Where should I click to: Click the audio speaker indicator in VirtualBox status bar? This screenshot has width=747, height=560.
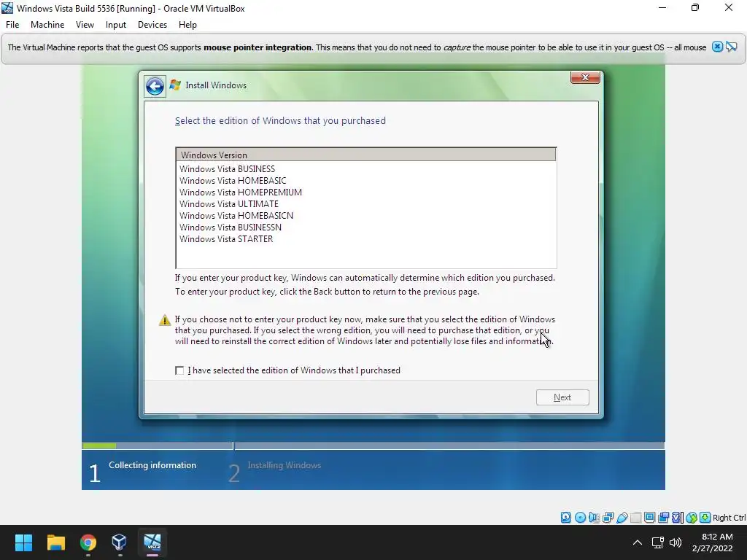click(594, 518)
